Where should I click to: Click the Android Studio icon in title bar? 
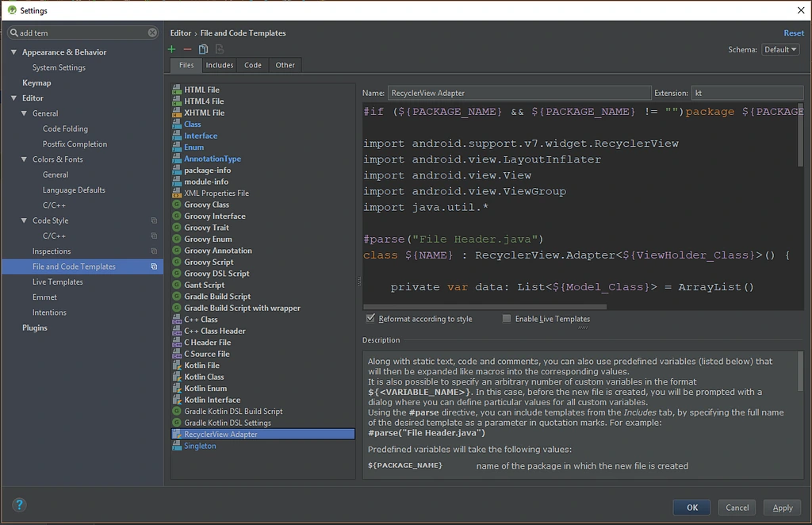click(x=12, y=10)
